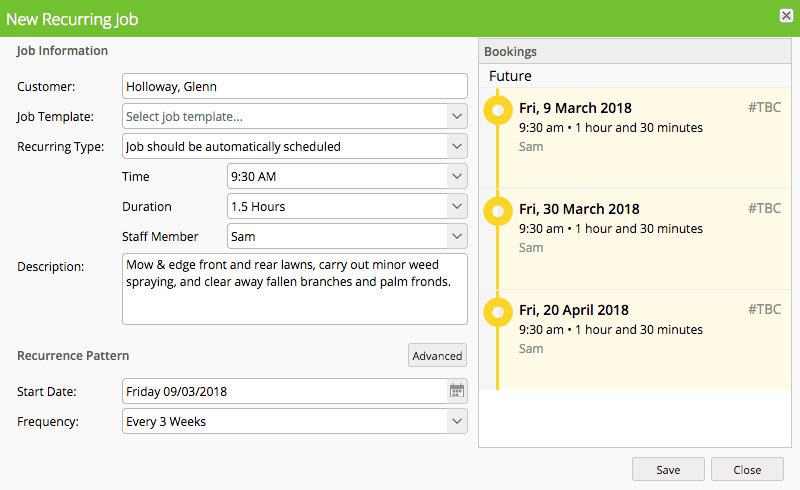Screen dimensions: 800x490
Task: Click the 9 March 2018 booking clock icon
Action: (x=496, y=109)
